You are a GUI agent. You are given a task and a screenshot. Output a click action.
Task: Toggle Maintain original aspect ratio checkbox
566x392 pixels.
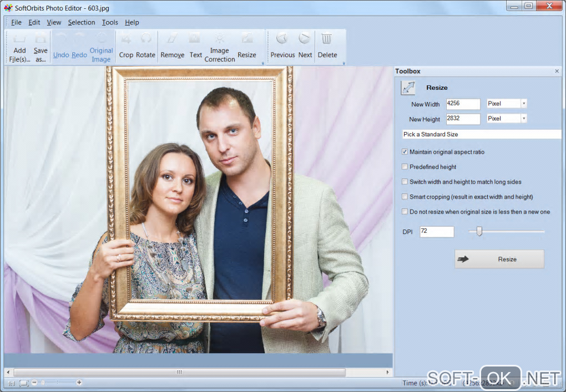pos(405,152)
